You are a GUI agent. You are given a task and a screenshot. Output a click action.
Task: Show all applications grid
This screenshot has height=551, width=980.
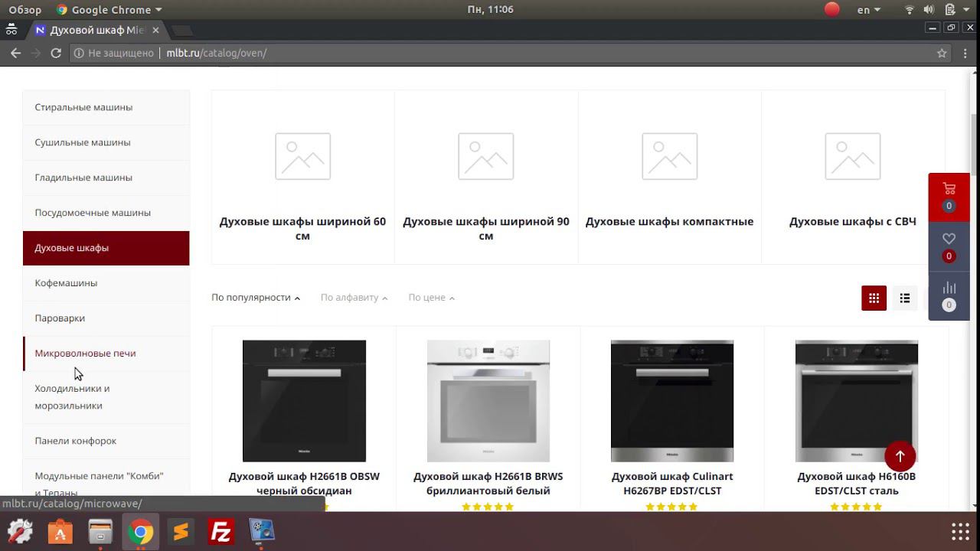(x=960, y=531)
